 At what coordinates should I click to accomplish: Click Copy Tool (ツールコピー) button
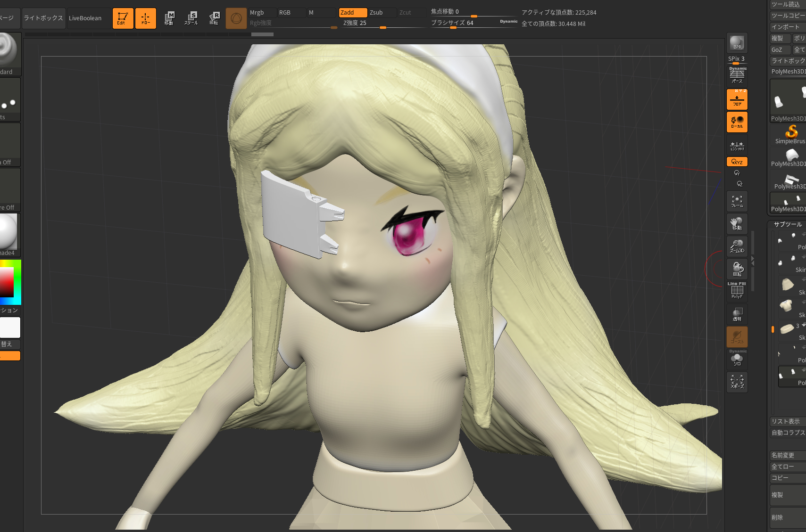pyautogui.click(x=788, y=16)
